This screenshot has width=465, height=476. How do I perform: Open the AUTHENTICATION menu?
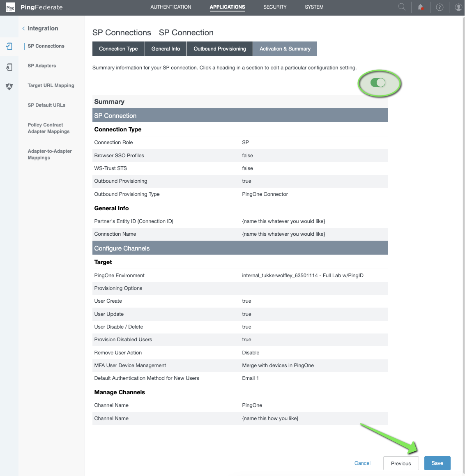[170, 7]
